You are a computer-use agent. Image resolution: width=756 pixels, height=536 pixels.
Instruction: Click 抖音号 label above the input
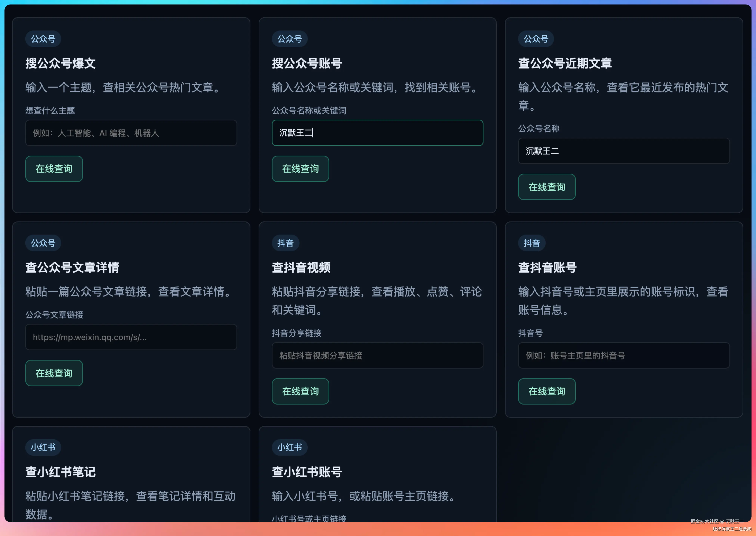[x=531, y=333]
